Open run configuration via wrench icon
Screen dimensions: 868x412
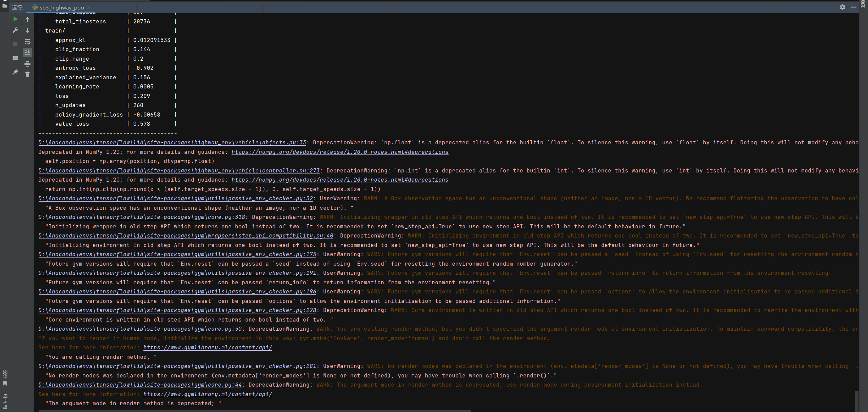tap(15, 30)
